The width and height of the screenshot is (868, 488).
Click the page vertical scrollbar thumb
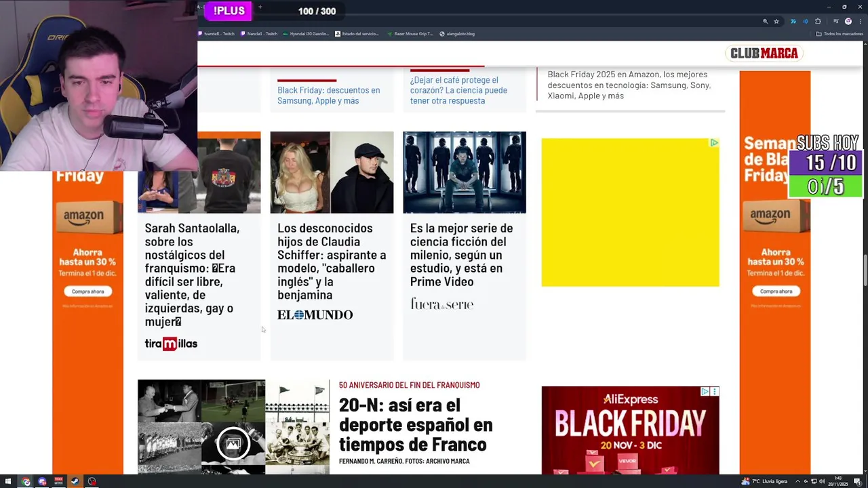pyautogui.click(x=865, y=271)
